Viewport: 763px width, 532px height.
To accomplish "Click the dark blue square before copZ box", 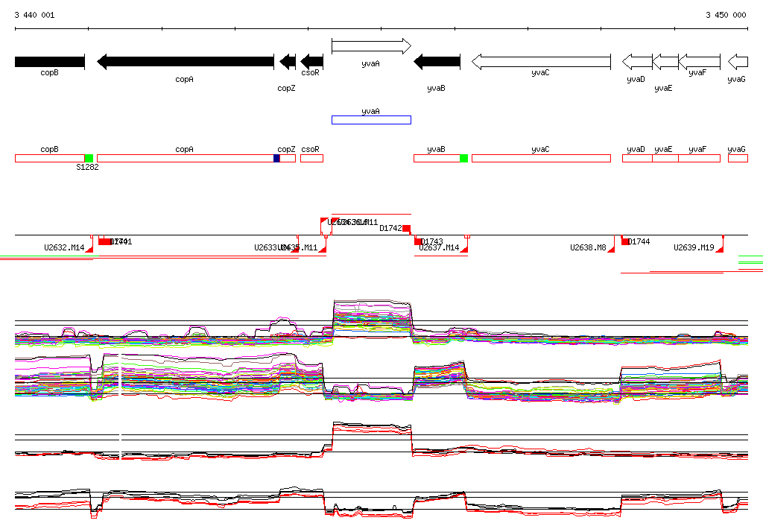I will tap(277, 158).
